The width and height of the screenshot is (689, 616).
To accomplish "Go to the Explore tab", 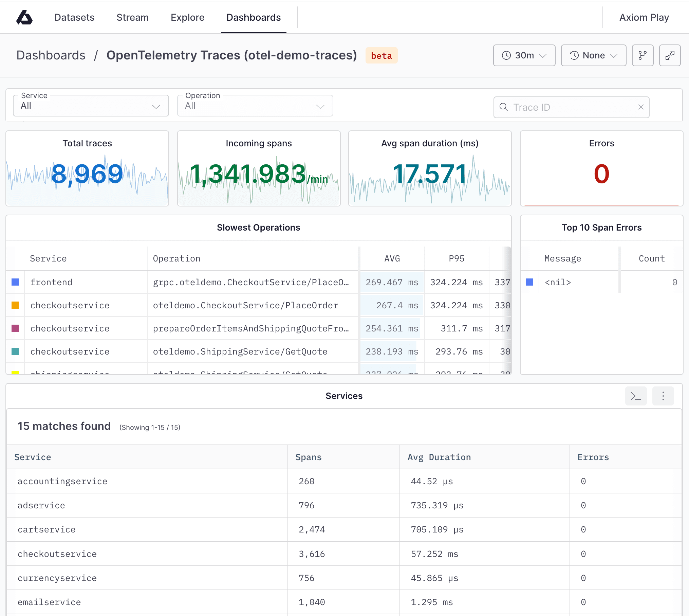I will coord(187,17).
